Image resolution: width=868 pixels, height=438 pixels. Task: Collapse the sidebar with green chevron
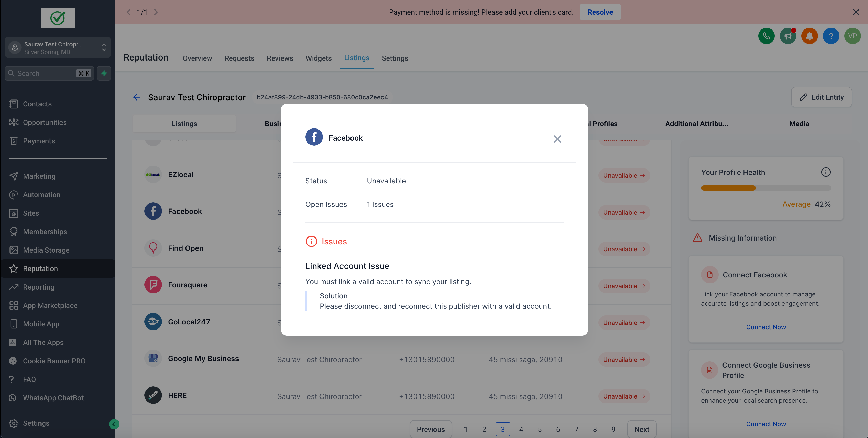tap(114, 424)
